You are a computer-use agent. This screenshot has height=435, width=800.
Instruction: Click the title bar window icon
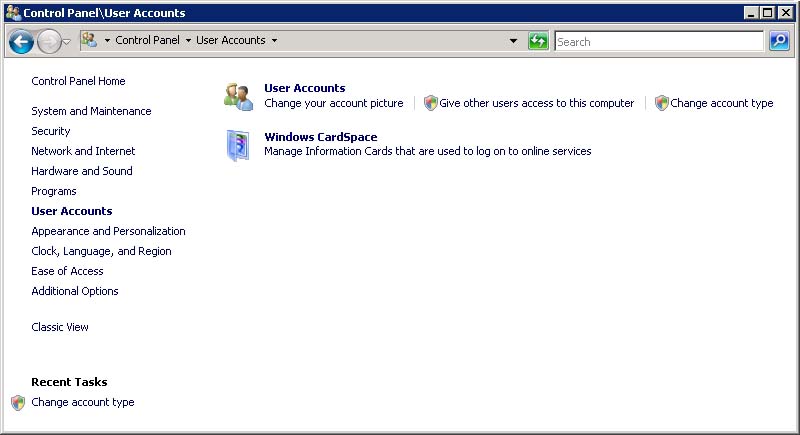(13, 12)
